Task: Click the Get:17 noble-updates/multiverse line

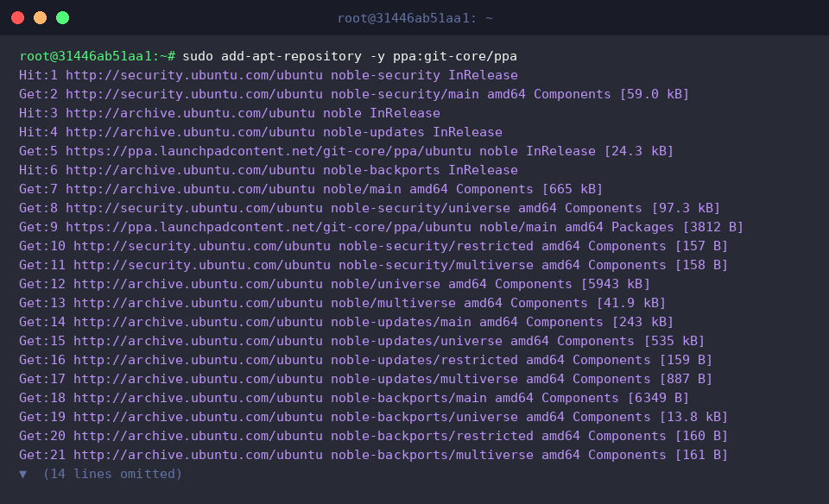Action: (365, 380)
